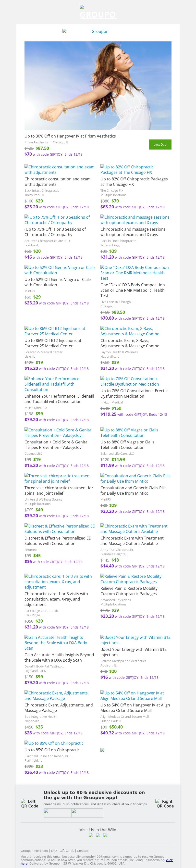Click the middle social icon in the footer
The width and height of the screenshot is (196, 868).
98,835
